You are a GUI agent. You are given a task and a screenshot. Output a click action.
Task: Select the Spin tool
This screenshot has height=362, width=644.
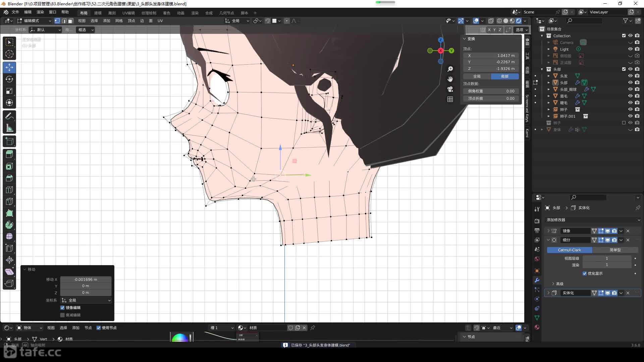point(9,225)
